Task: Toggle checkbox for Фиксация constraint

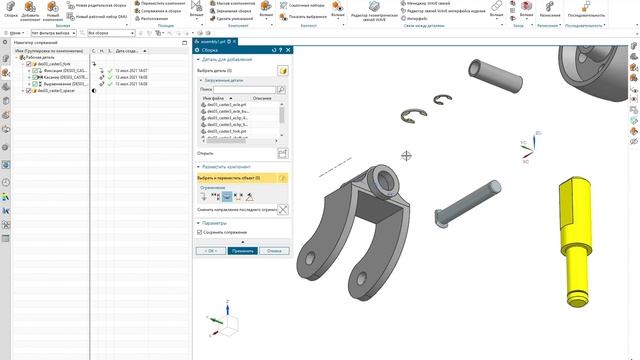Action: tap(35, 71)
